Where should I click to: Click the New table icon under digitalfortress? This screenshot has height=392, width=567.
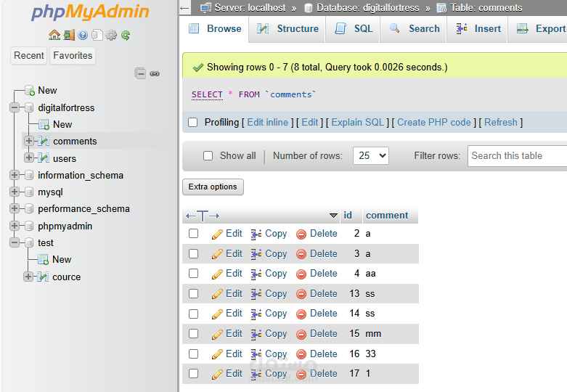pyautogui.click(x=44, y=124)
